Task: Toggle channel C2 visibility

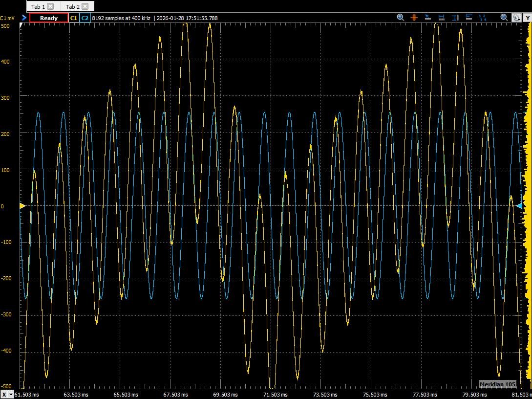Action: 84,18
